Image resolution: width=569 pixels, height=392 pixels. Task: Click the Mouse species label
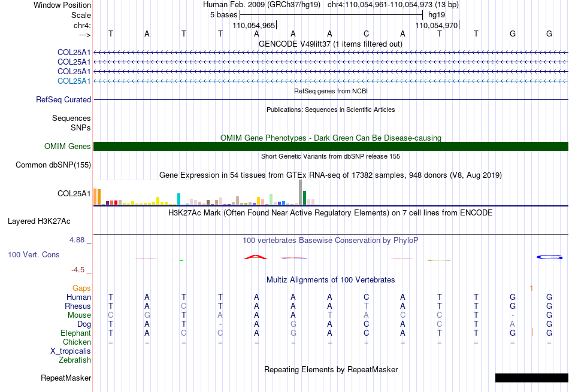[x=79, y=315]
